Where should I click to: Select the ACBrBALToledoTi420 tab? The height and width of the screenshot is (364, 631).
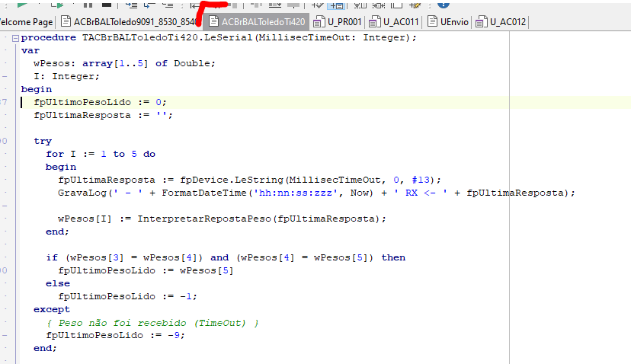click(256, 22)
